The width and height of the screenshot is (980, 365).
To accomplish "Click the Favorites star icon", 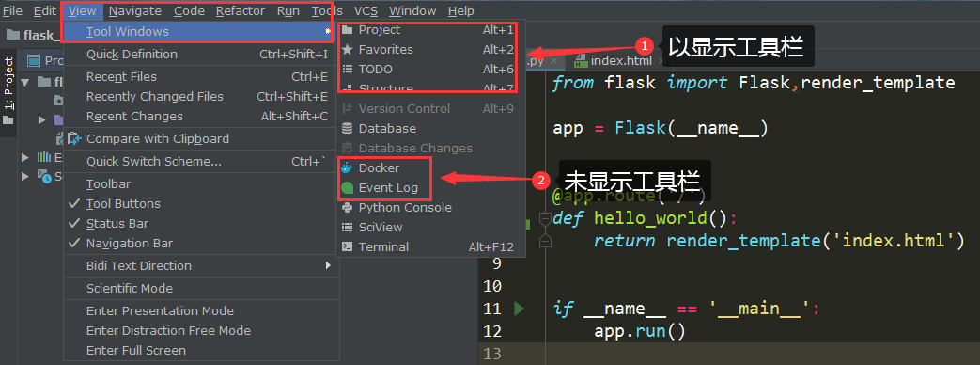I will point(347,50).
